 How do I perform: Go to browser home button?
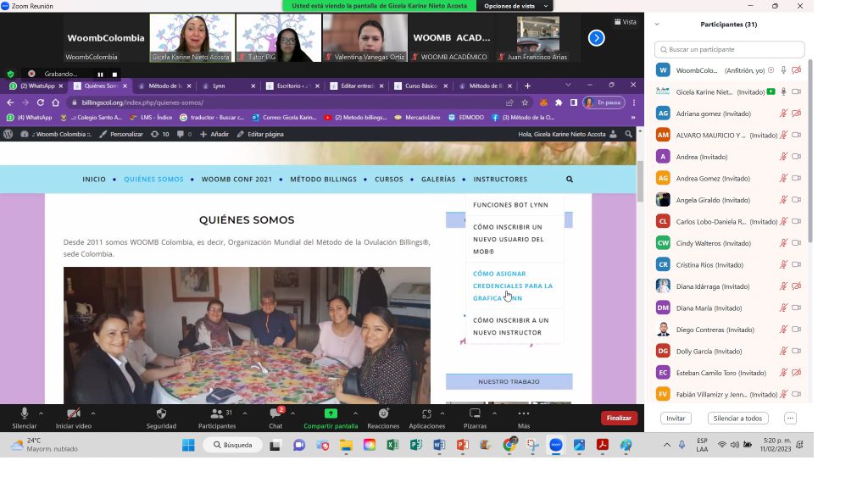coord(55,103)
